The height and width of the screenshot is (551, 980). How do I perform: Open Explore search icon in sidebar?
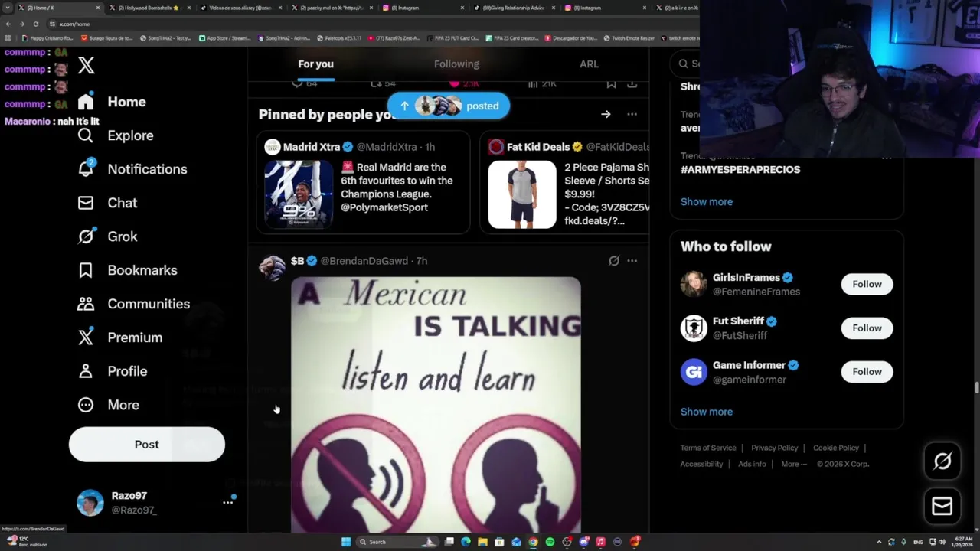click(86, 135)
